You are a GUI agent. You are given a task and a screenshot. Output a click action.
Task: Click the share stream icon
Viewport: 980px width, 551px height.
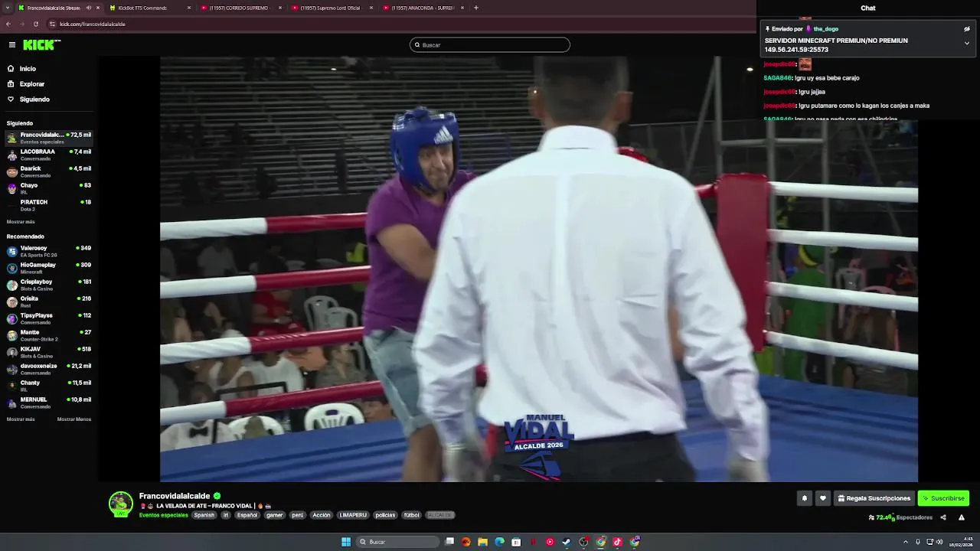pyautogui.click(x=943, y=517)
